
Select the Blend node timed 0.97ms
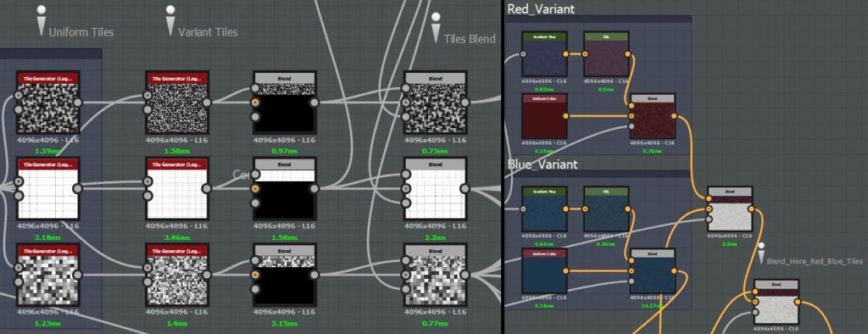pyautogui.click(x=285, y=103)
